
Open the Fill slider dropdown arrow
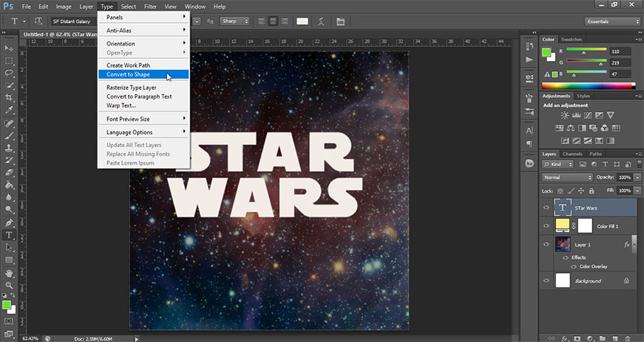637,191
